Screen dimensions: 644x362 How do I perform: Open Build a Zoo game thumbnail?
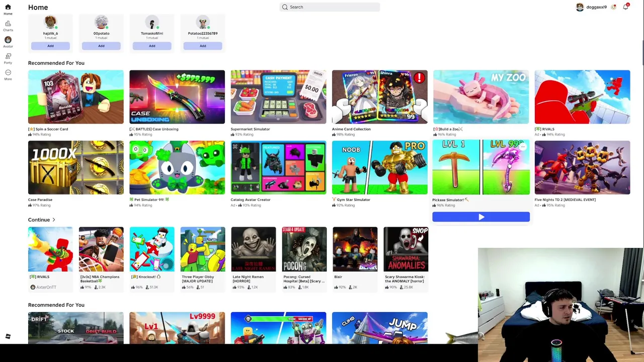coord(481,97)
